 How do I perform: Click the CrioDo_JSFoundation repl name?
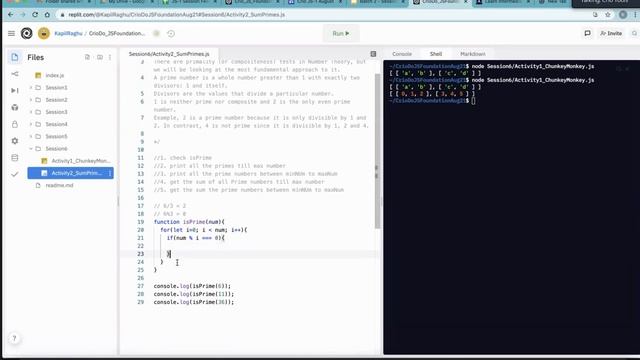117,33
